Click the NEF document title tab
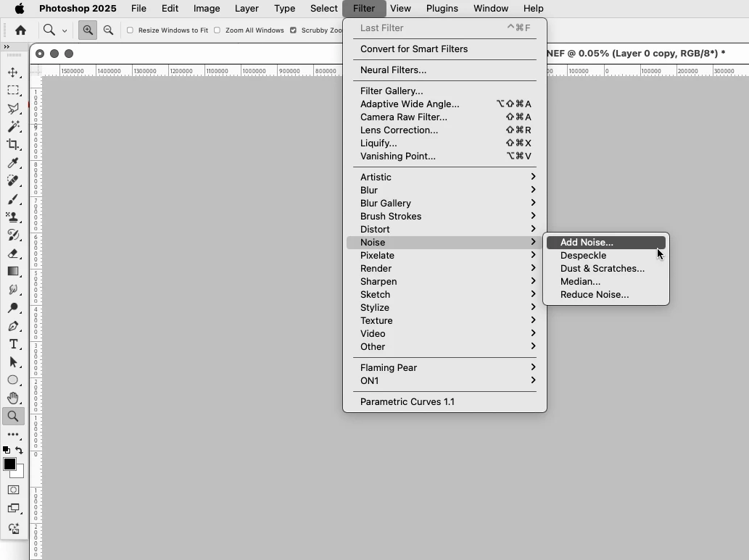The width and height of the screenshot is (749, 560). (636, 53)
